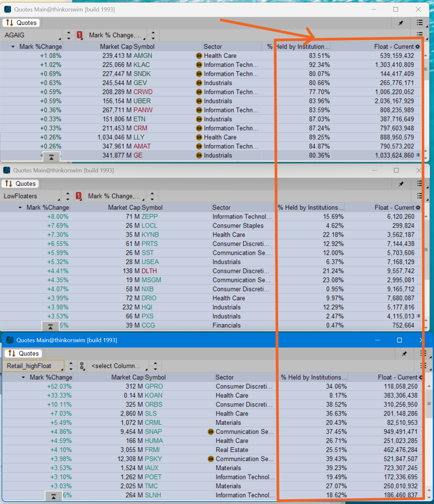Toggle sort arrow on Mark %Change in AGAIG window

point(13,47)
